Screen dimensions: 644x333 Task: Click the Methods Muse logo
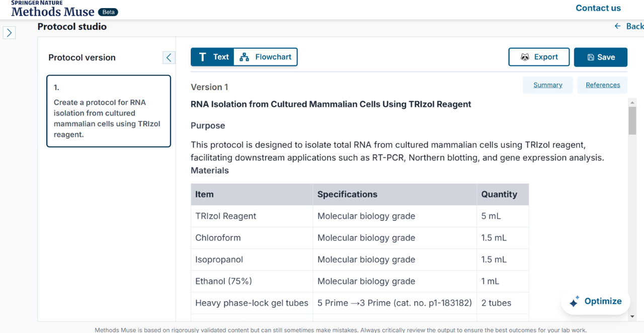click(x=52, y=11)
